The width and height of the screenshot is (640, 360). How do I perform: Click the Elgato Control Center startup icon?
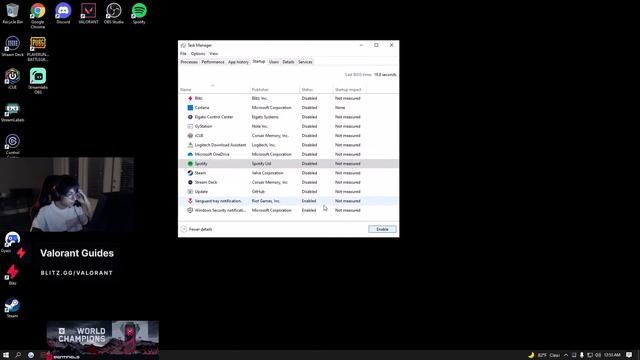(190, 117)
